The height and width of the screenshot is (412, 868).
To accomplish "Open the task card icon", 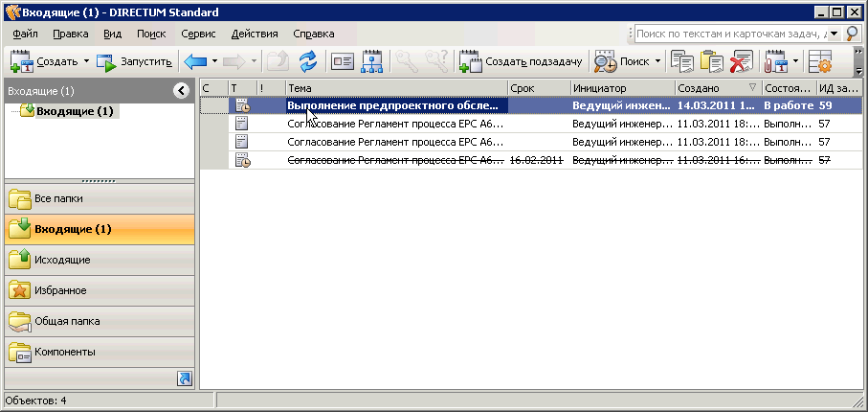I will pos(342,61).
